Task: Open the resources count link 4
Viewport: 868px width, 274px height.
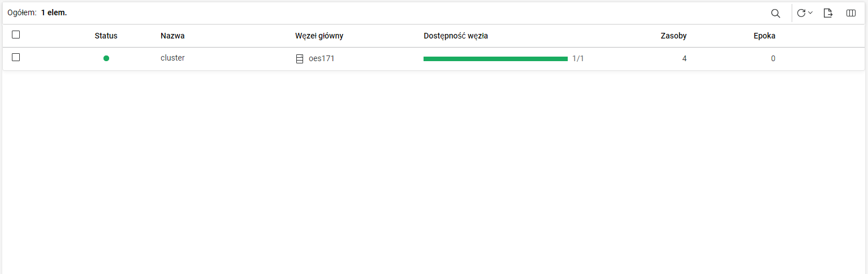Action: point(684,58)
